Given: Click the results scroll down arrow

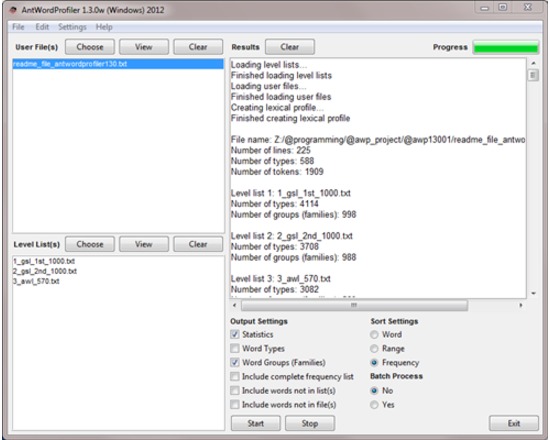Looking at the screenshot, I should click(x=533, y=293).
